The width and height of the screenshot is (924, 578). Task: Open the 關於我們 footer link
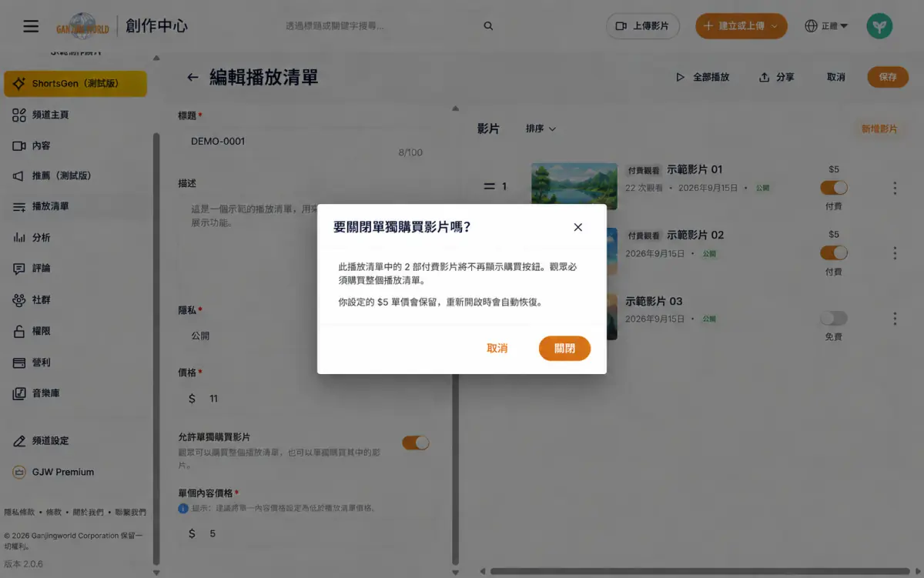pyautogui.click(x=87, y=512)
